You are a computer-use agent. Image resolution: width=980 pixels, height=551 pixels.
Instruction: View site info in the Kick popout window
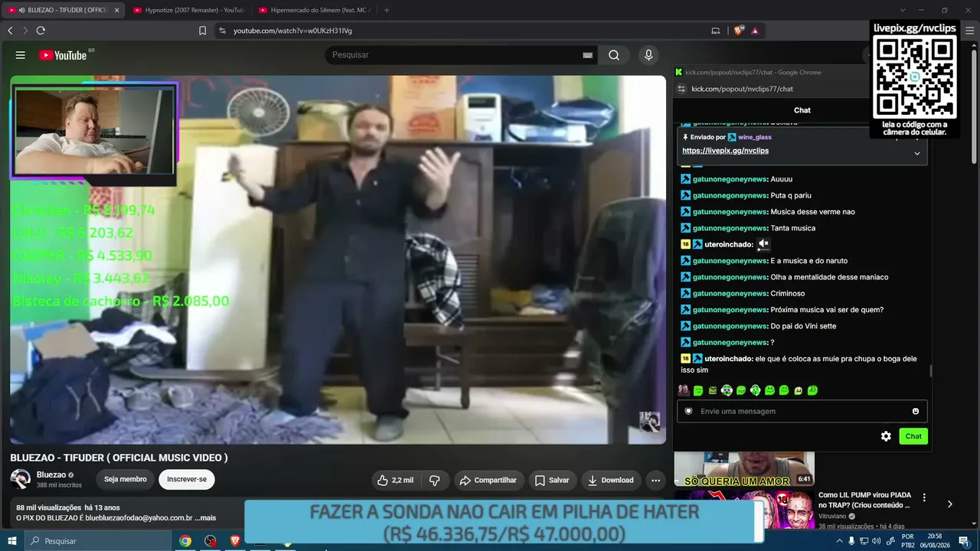coord(681,89)
